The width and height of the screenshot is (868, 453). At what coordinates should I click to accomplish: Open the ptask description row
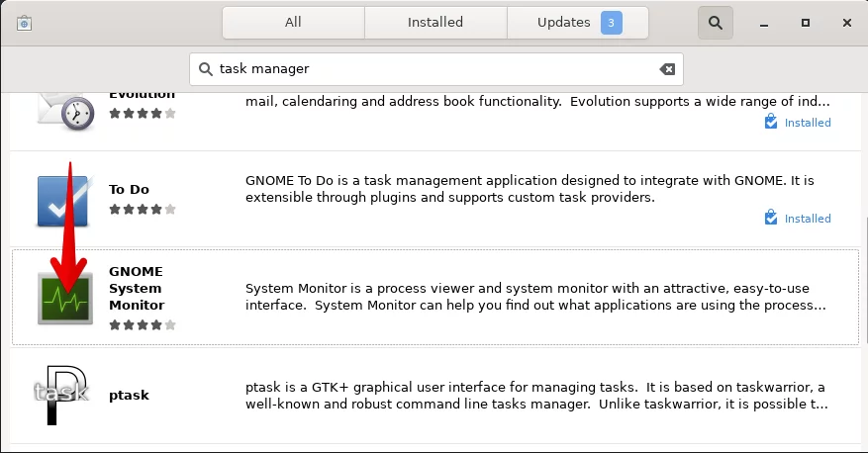click(x=435, y=396)
